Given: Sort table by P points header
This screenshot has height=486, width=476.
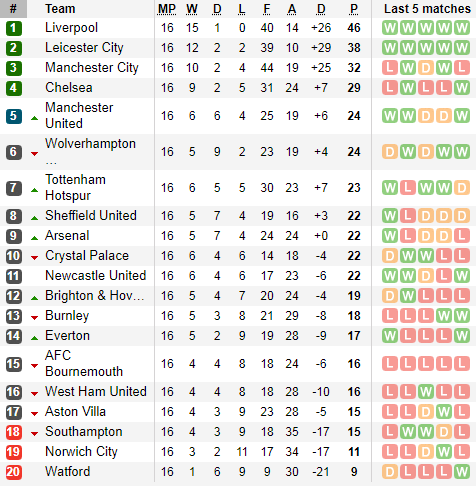Looking at the screenshot, I should point(354,9).
